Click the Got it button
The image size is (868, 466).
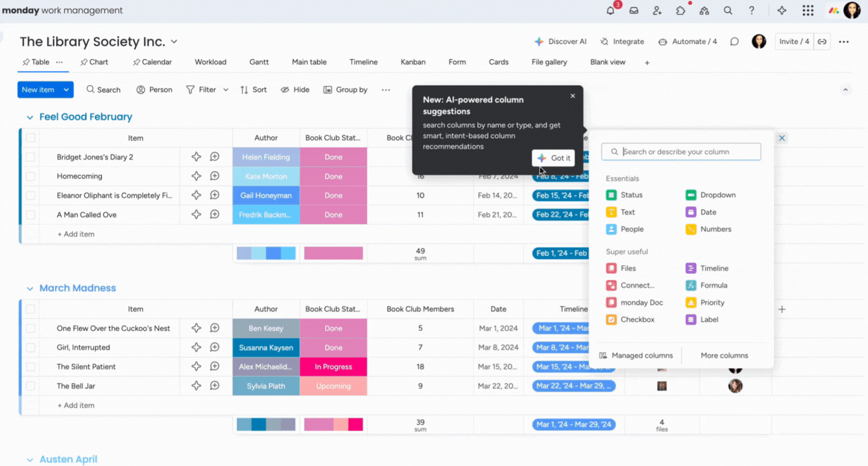tap(553, 158)
